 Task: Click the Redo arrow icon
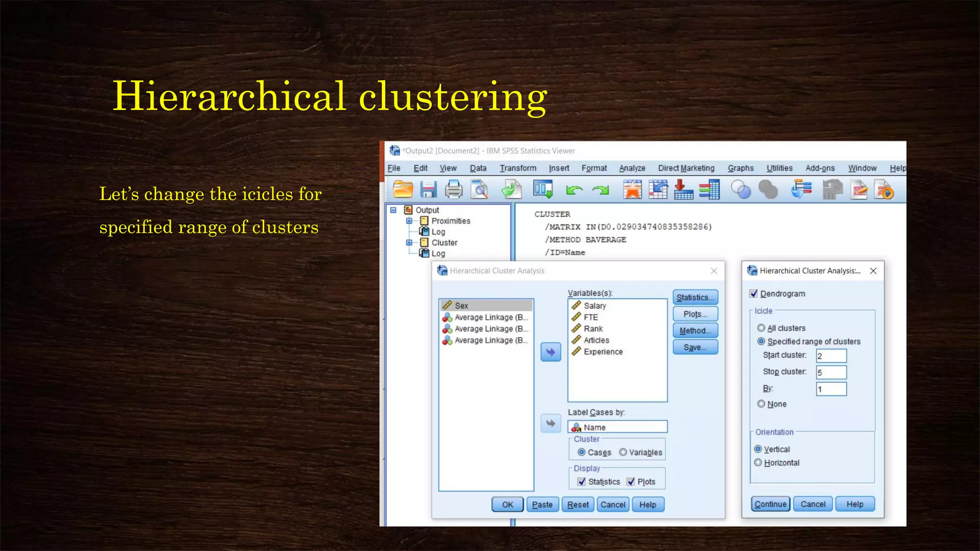(601, 190)
